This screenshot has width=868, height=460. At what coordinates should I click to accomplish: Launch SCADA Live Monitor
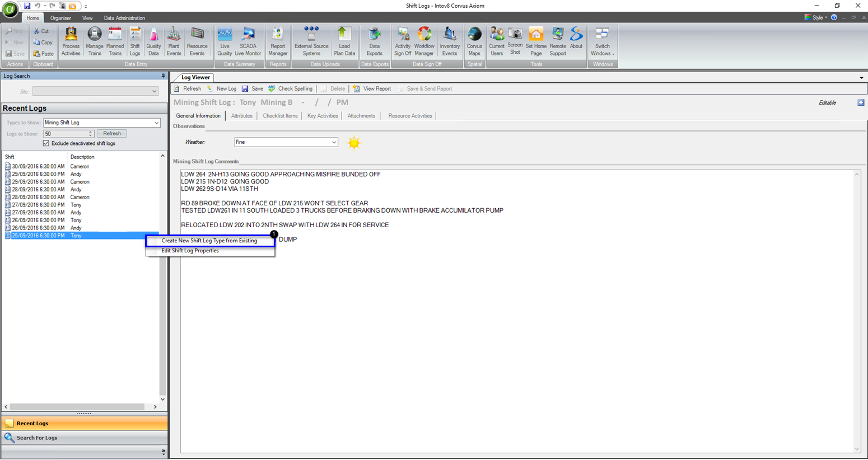point(248,42)
